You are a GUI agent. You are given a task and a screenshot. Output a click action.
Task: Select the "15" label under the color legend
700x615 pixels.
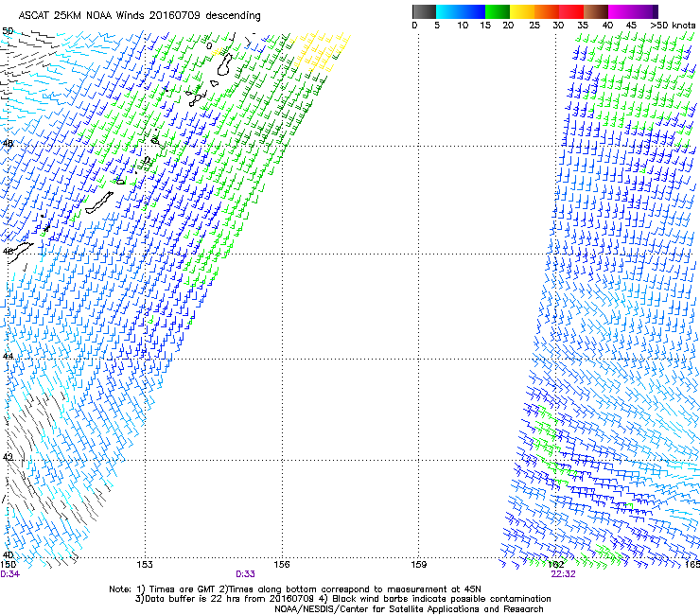485,26
